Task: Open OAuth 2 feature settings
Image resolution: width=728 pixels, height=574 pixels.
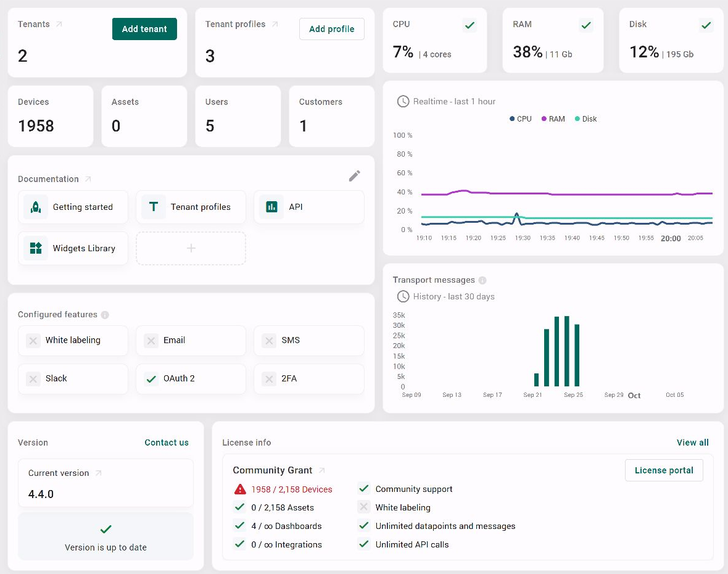Action: [x=191, y=379]
